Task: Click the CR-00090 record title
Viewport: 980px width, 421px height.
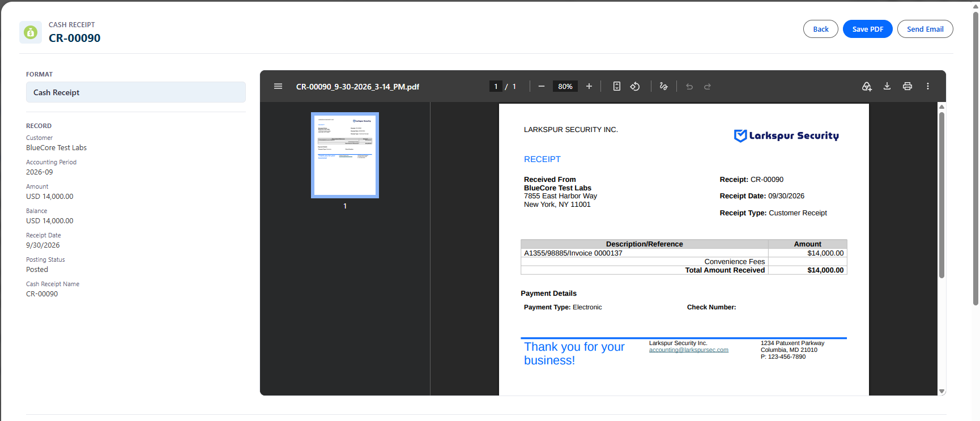Action: [x=74, y=38]
